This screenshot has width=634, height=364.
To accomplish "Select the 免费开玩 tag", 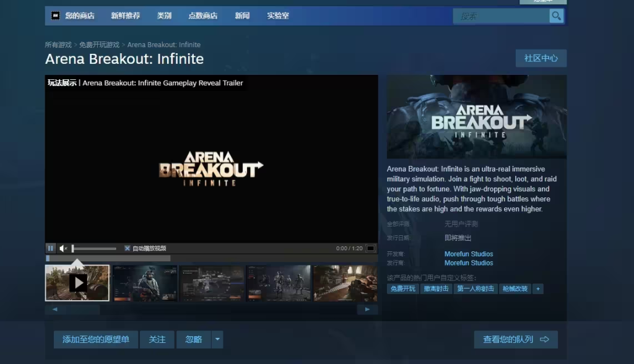I will tap(402, 288).
